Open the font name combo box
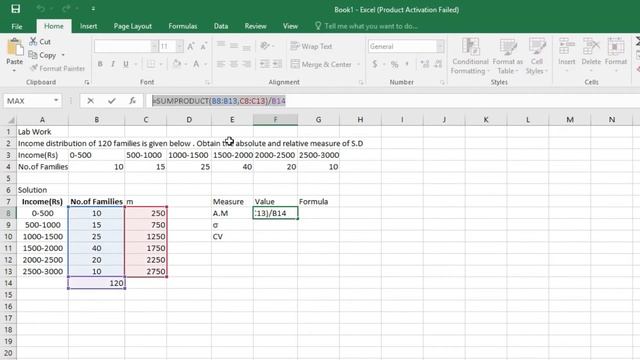 click(x=126, y=47)
